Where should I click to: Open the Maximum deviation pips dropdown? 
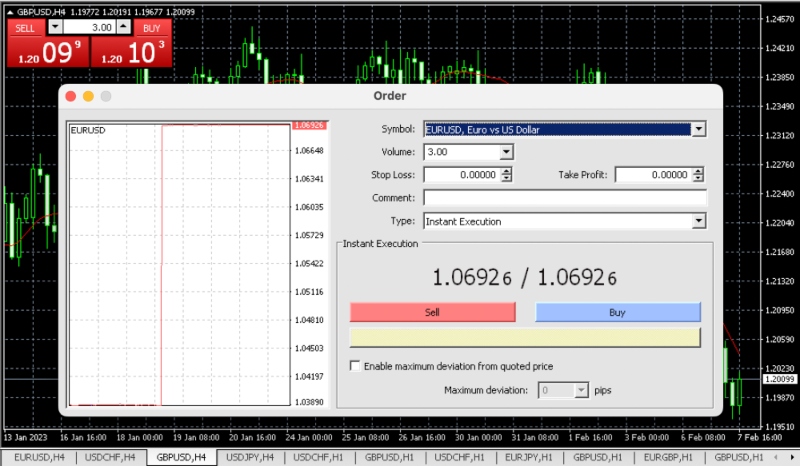click(x=581, y=390)
